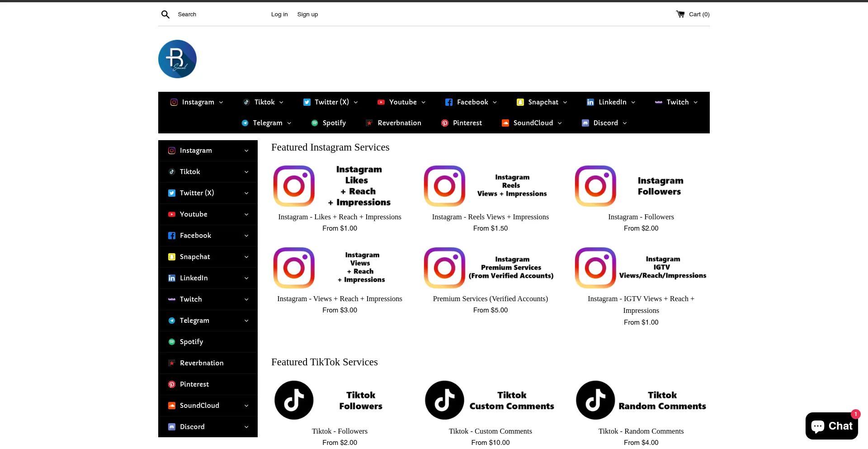Click the R Social store logo
Image resolution: width=868 pixels, height=449 pixels.
click(x=177, y=59)
